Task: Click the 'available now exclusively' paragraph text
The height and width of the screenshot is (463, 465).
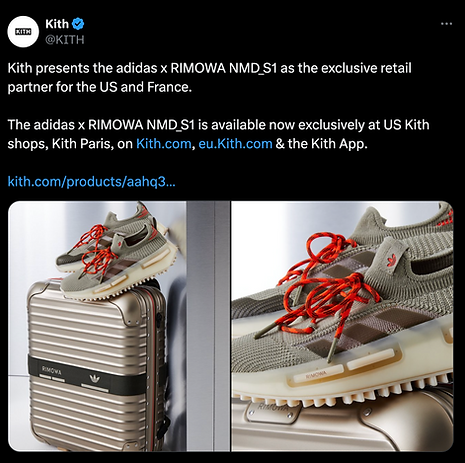Action: pyautogui.click(x=218, y=134)
